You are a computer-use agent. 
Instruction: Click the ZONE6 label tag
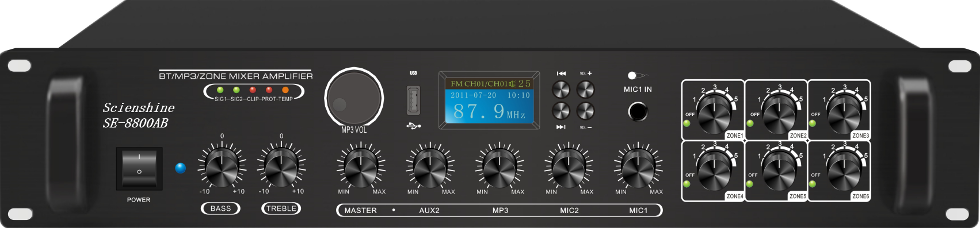860,196
